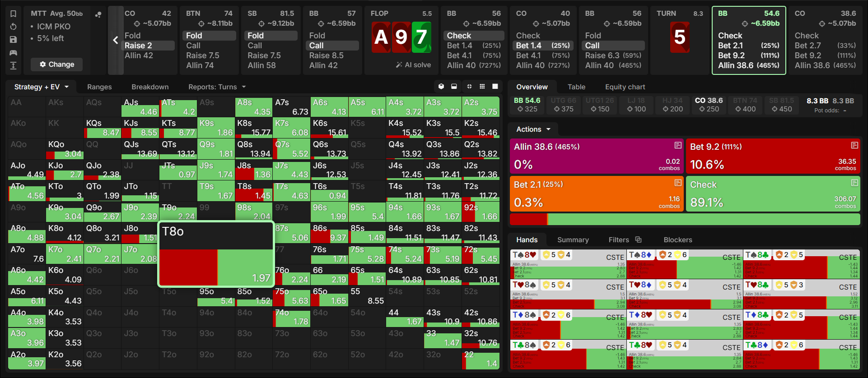Select Bet 9.2 (111%) in active BB column
This screenshot has width=868, height=378.
click(x=748, y=55)
